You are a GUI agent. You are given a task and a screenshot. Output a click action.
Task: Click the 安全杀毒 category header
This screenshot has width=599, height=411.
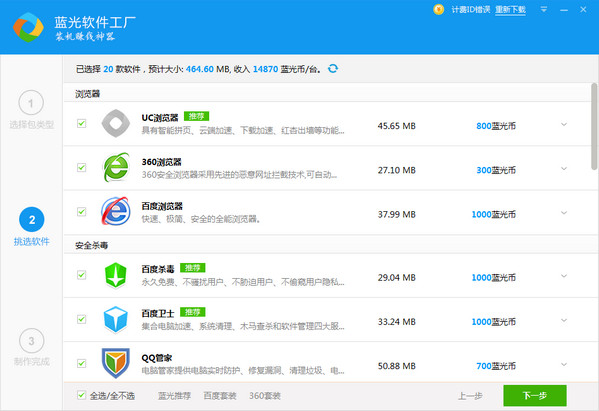click(x=91, y=245)
